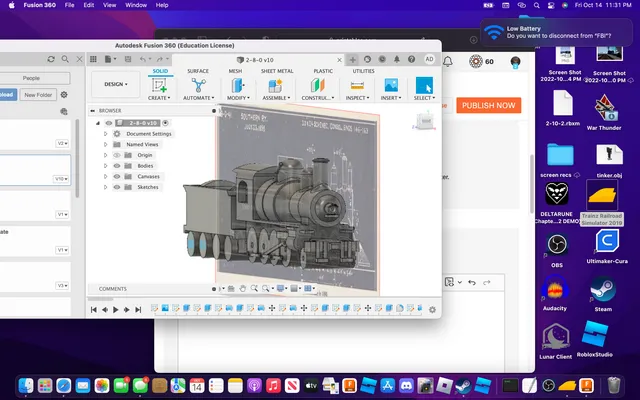Open the CREATE menu dropdown

click(x=159, y=98)
